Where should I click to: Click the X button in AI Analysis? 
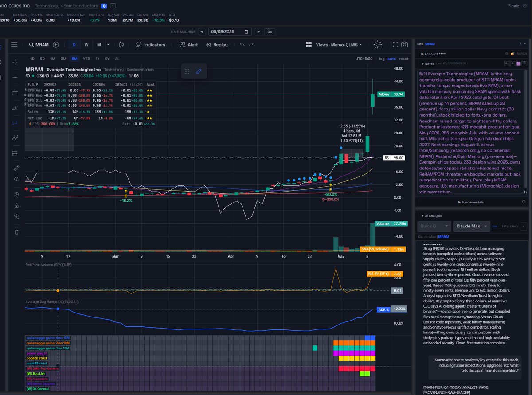click(x=524, y=226)
